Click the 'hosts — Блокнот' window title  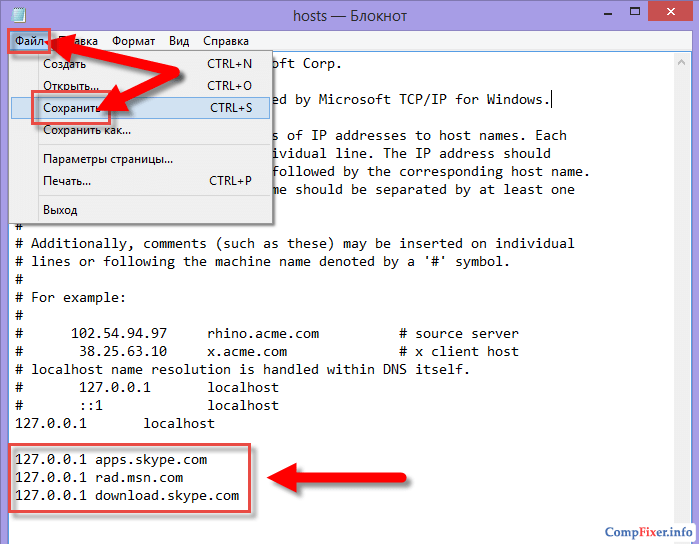[x=350, y=16]
